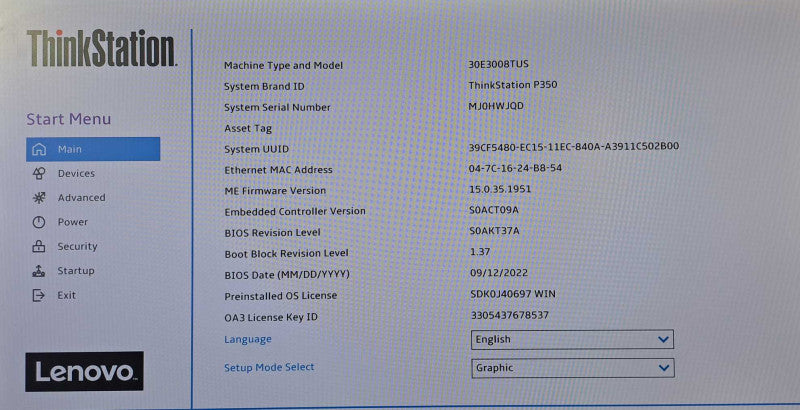This screenshot has width=800, height=410.
Task: Click ME firmware version 15.0.35.1951
Action: [x=500, y=189]
